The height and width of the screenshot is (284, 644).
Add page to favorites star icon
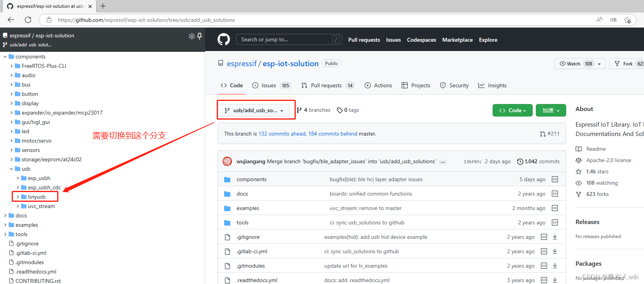tap(627, 20)
